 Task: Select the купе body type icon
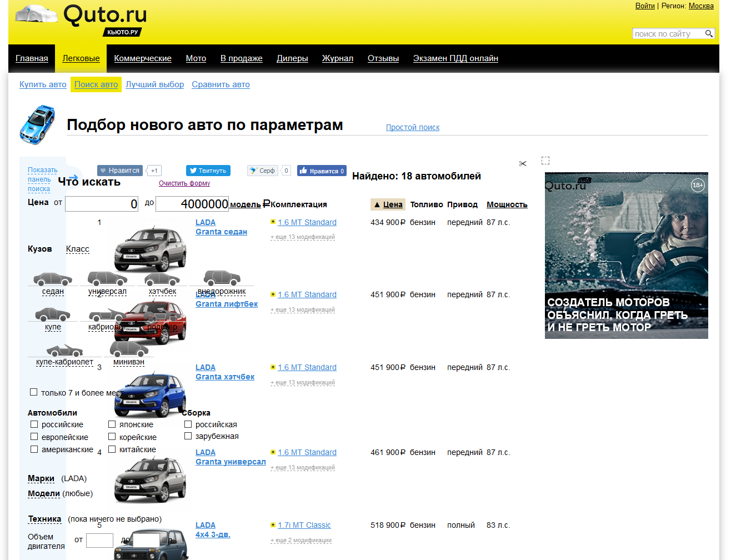pos(53,314)
